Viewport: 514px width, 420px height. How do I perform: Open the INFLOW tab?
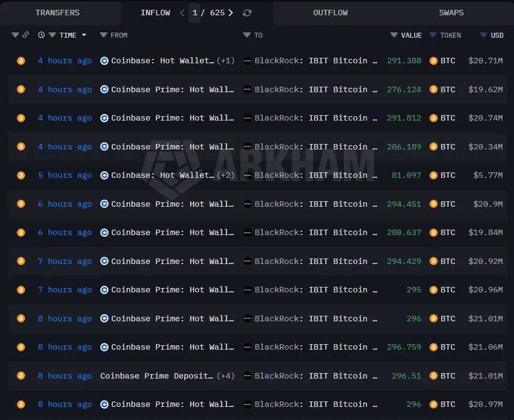click(155, 13)
